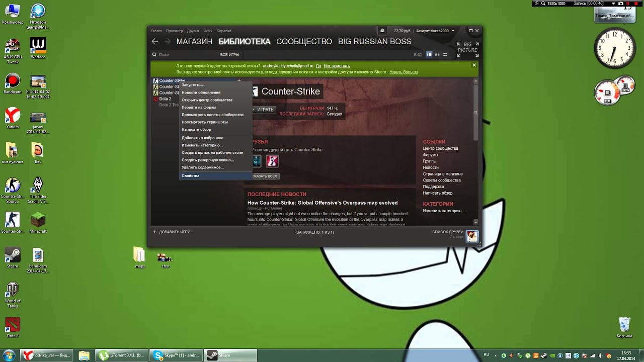Open the Страница в магазине link

click(x=443, y=174)
